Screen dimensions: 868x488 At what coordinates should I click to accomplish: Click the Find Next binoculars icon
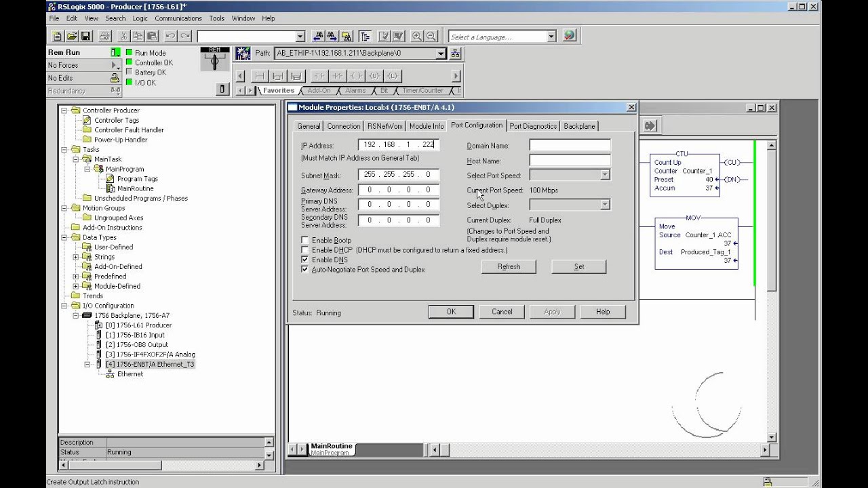(x=333, y=37)
